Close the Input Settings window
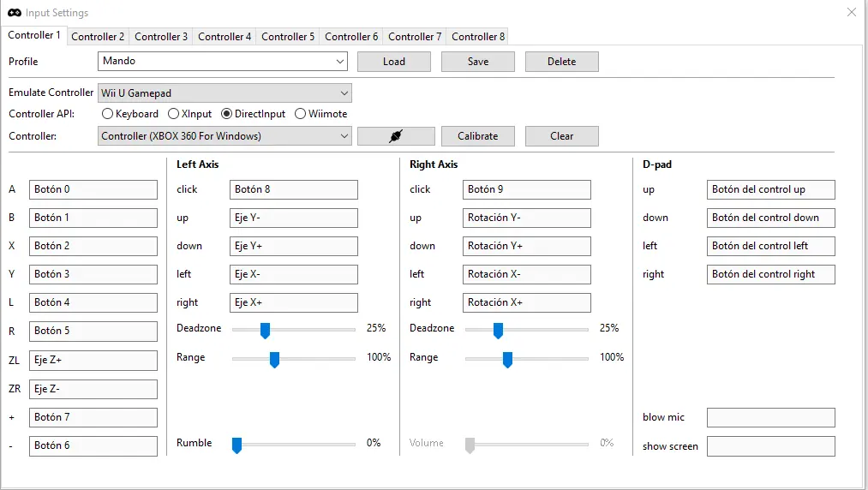868x490 pixels. pos(852,12)
